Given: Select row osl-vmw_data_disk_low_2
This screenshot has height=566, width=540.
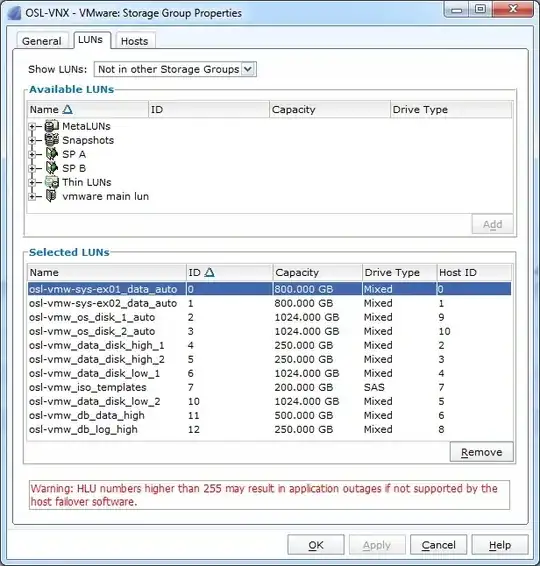Looking at the screenshot, I should pyautogui.click(x=269, y=401).
